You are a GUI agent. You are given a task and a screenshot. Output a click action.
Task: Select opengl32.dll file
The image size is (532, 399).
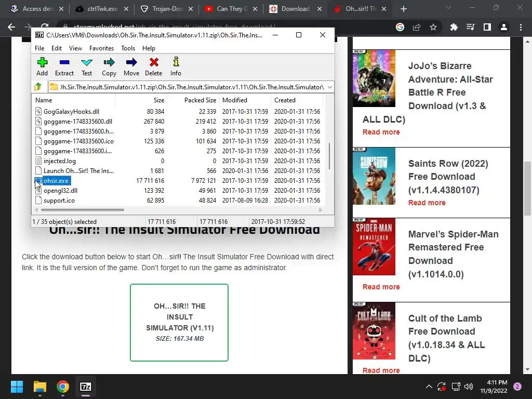60,191
